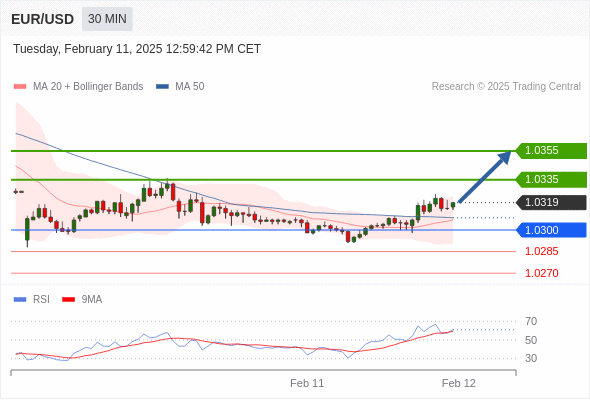The image size is (590, 400).
Task: Click the Feb 11 time axis label
Action: [x=307, y=383]
